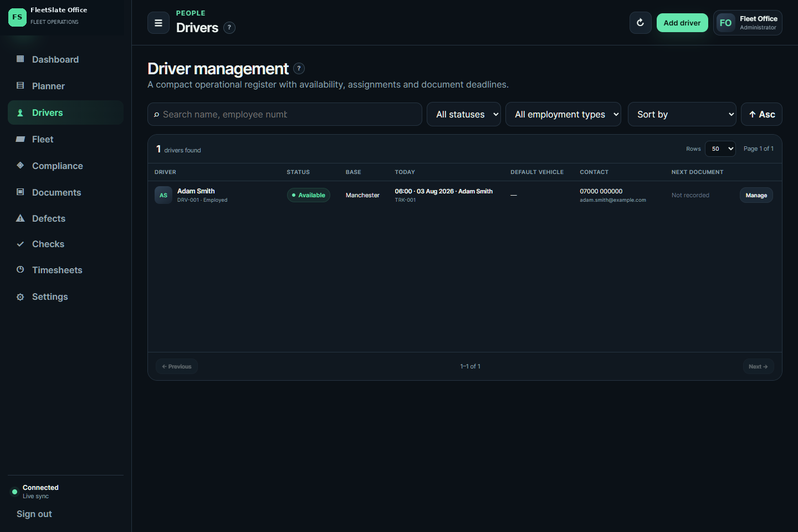Open Settings from the sidebar
This screenshot has height=532, width=798.
(65, 296)
